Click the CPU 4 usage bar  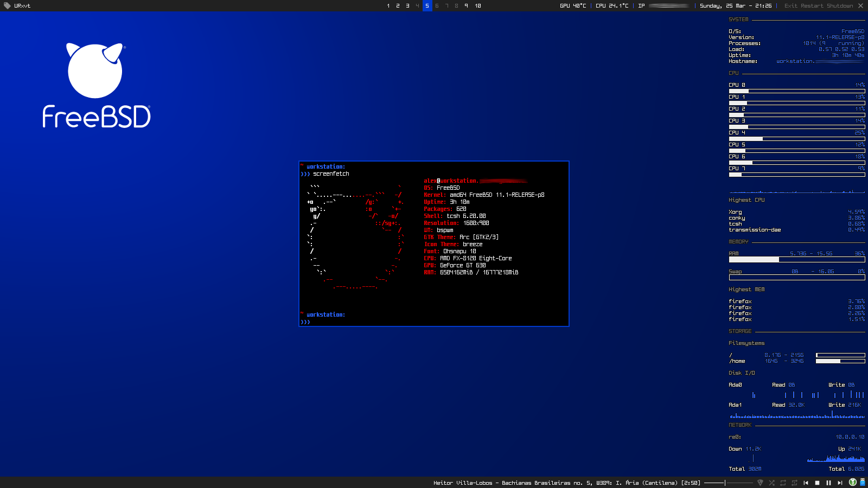point(797,139)
